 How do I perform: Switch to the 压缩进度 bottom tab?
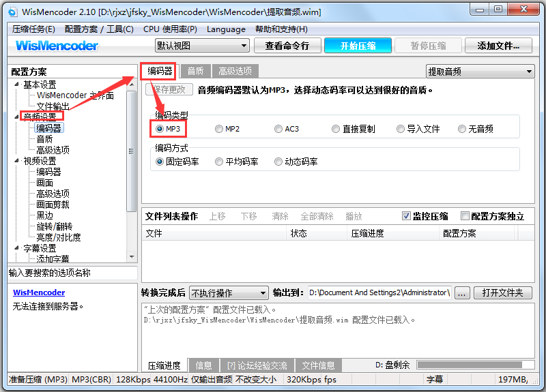[164, 365]
